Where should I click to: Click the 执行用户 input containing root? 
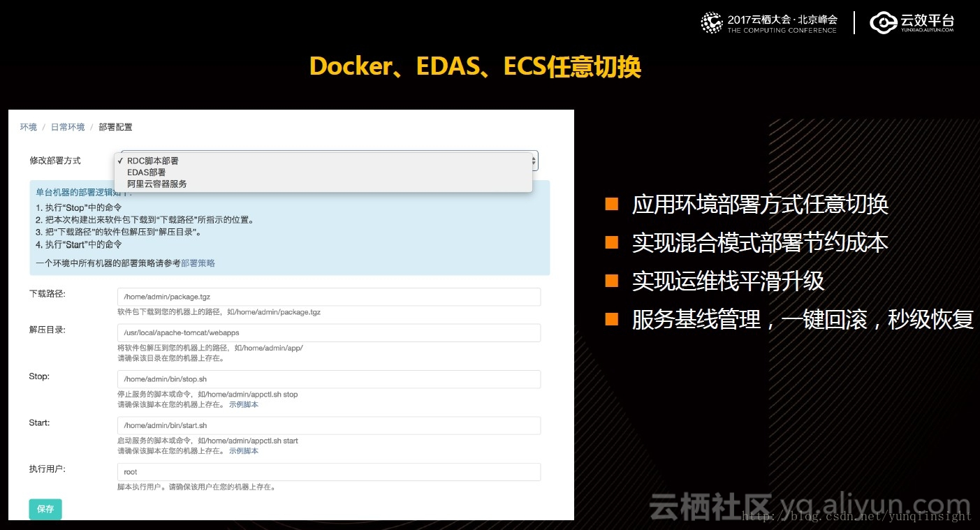[329, 472]
